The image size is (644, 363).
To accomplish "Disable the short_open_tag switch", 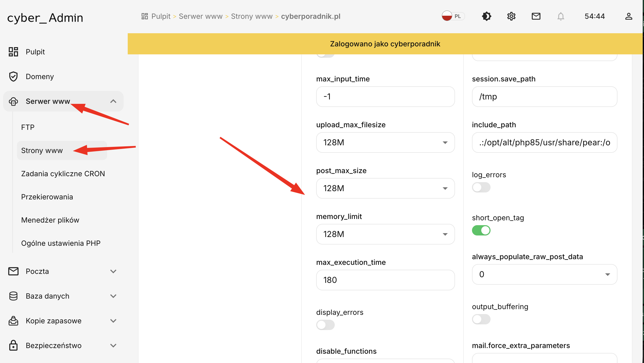I will click(481, 230).
